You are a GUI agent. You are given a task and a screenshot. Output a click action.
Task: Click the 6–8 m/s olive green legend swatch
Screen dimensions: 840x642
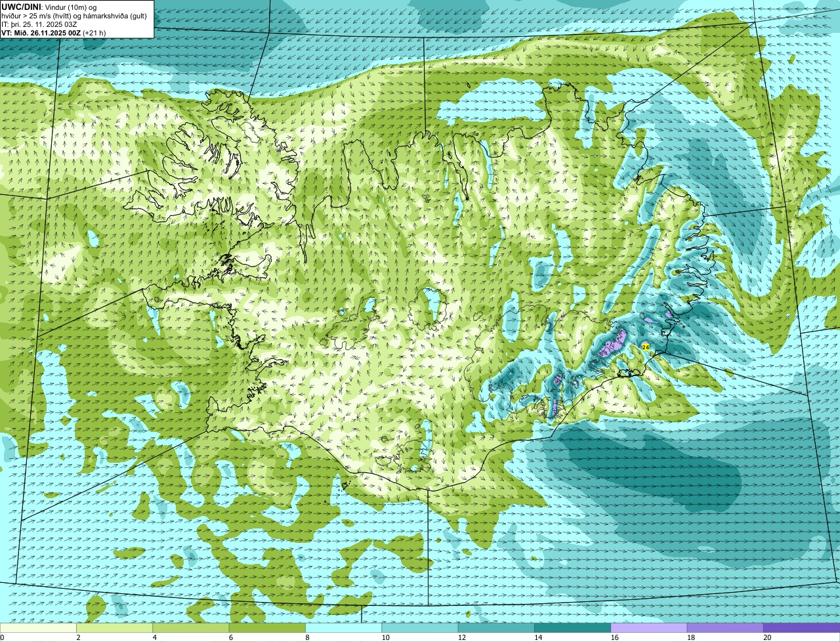(268, 628)
